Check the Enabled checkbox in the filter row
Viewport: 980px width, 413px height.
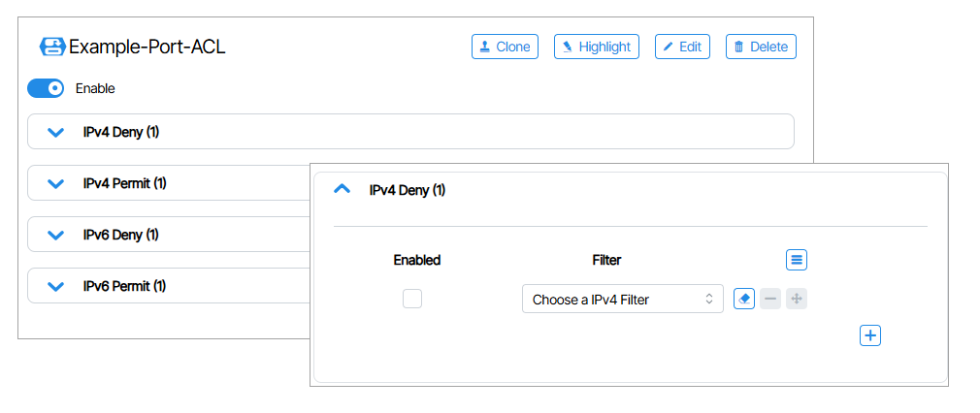click(x=412, y=300)
